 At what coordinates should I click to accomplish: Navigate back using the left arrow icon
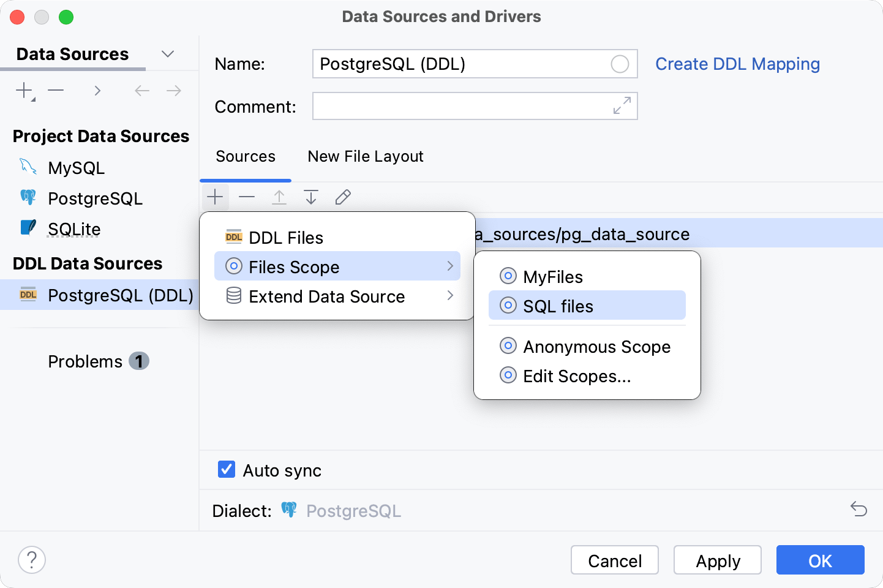(141, 90)
